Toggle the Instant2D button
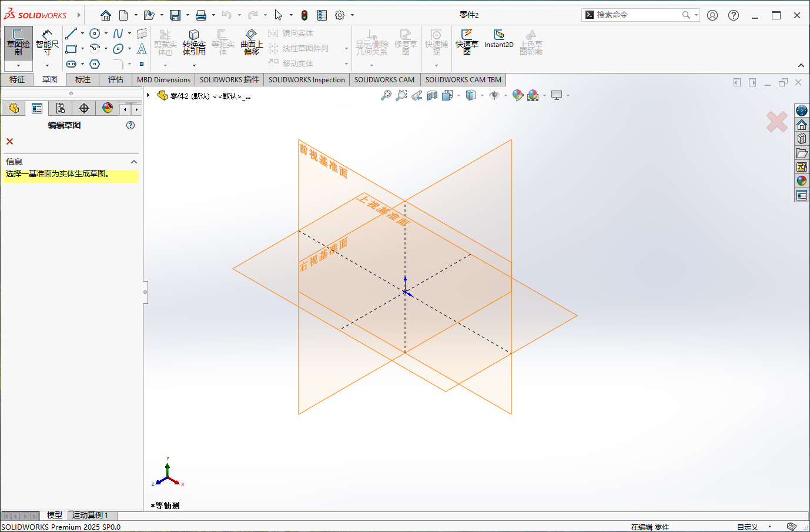Image resolution: width=810 pixels, height=532 pixels. click(499, 39)
